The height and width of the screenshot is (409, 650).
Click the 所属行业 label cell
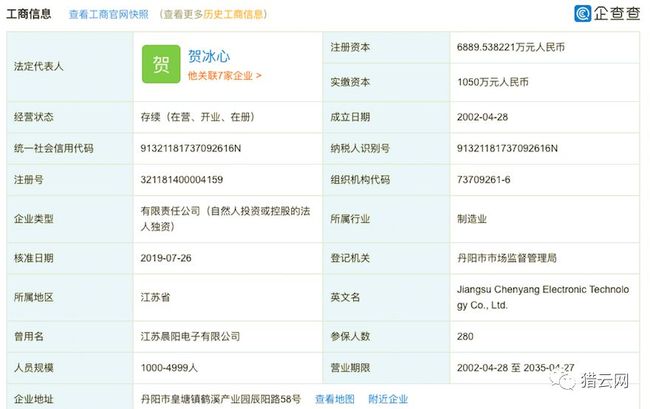click(386, 219)
